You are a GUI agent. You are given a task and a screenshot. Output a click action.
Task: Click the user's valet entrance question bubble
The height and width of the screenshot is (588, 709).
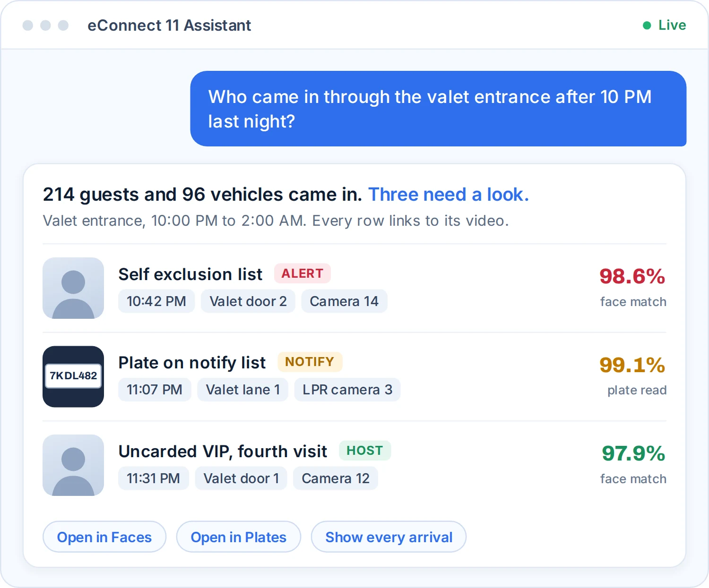438,109
